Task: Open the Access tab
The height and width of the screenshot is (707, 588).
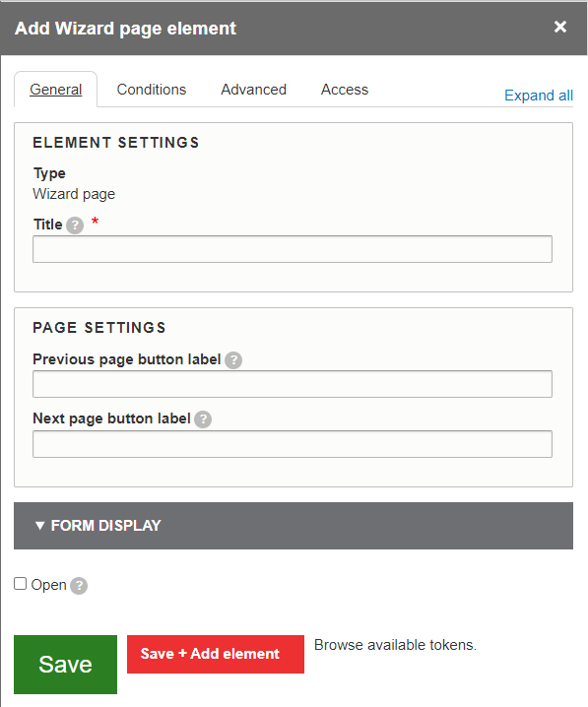Action: point(345,90)
